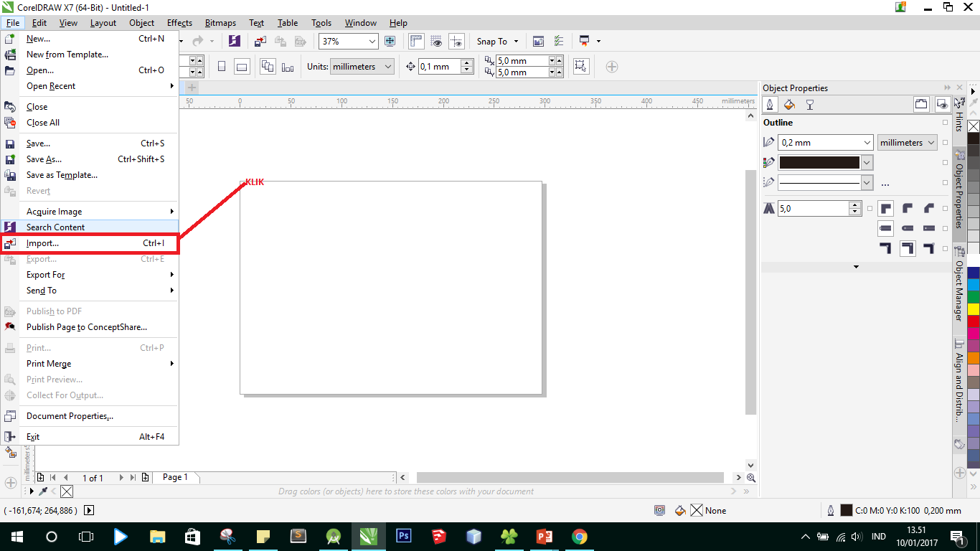The height and width of the screenshot is (551, 980).
Task: Open the Fill section of Object Properties
Action: point(788,104)
